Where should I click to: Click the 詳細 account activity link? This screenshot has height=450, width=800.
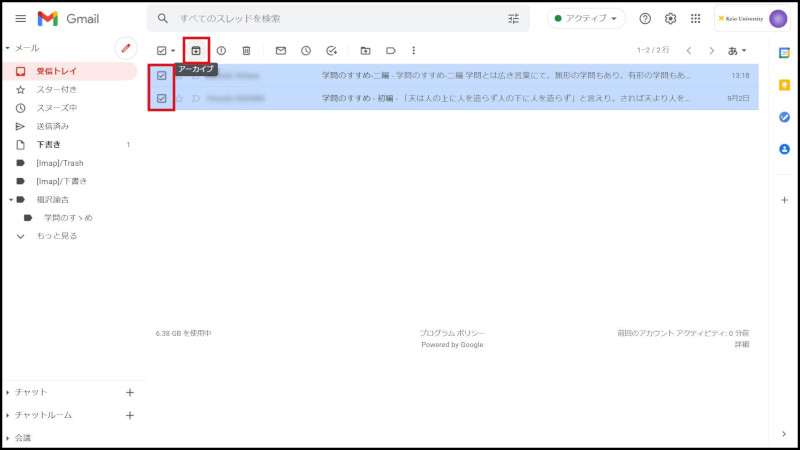pos(741,344)
